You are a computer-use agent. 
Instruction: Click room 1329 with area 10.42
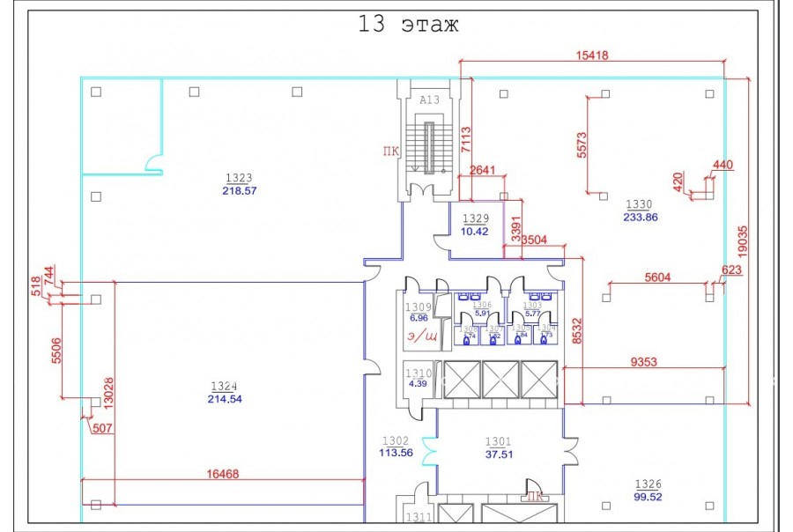coord(475,231)
